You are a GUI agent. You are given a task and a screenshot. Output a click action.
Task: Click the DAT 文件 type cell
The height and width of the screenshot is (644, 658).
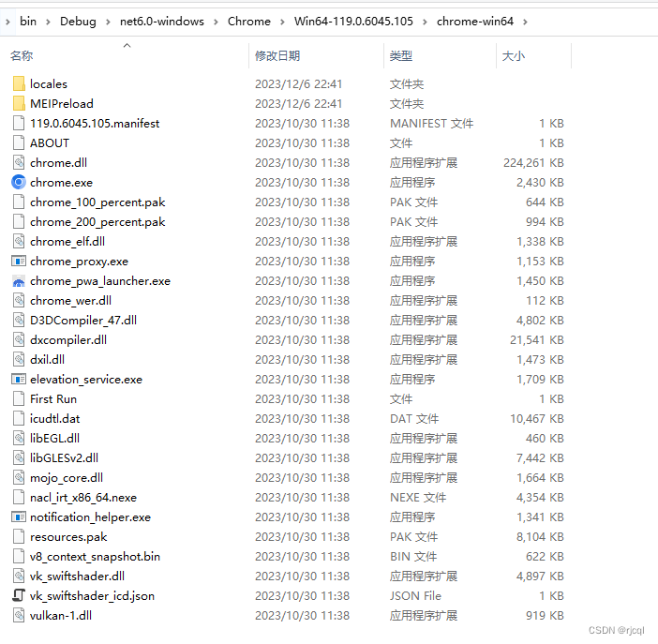pyautogui.click(x=414, y=419)
